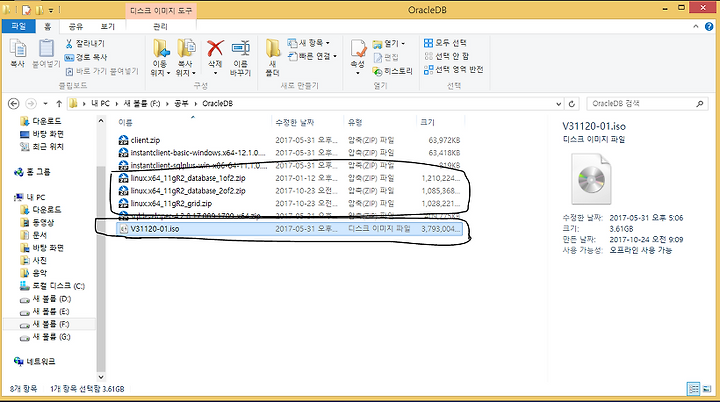The image size is (720, 402).
Task: Open 다운로드 under favorites in the sidebar
Action: coord(40,121)
